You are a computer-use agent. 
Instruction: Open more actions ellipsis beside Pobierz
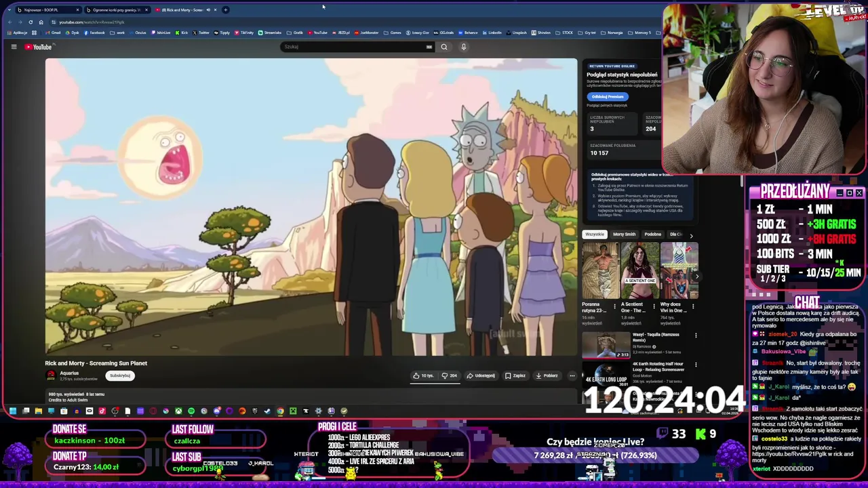click(x=572, y=375)
